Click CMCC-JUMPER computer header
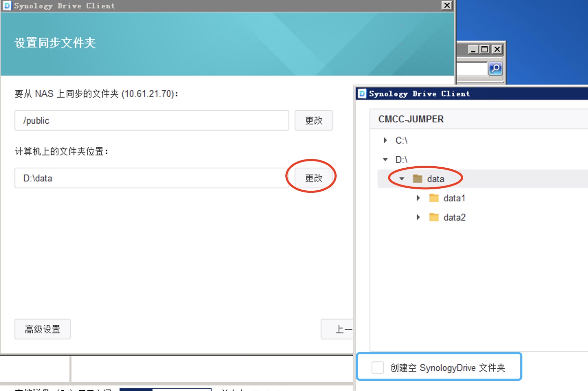The width and height of the screenshot is (588, 391). [411, 119]
